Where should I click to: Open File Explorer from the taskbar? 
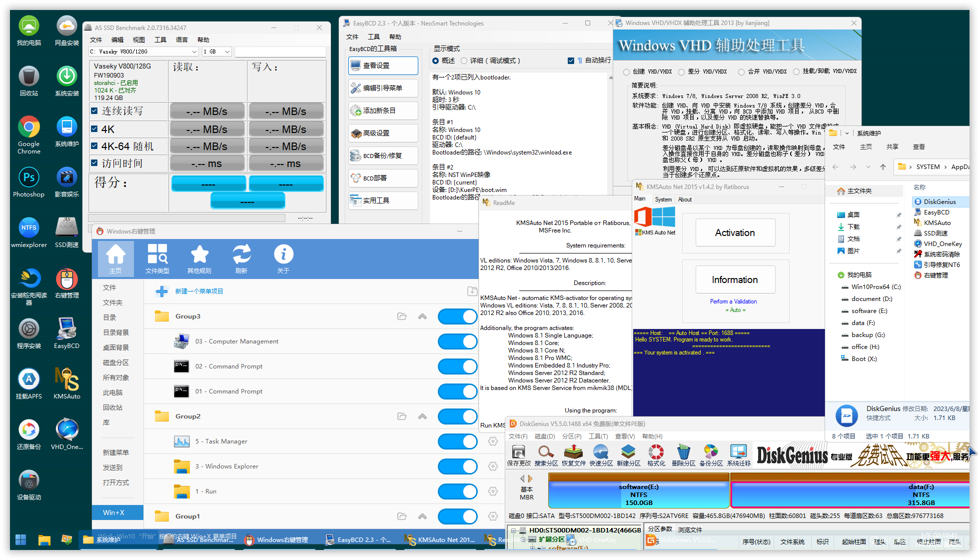pyautogui.click(x=44, y=539)
